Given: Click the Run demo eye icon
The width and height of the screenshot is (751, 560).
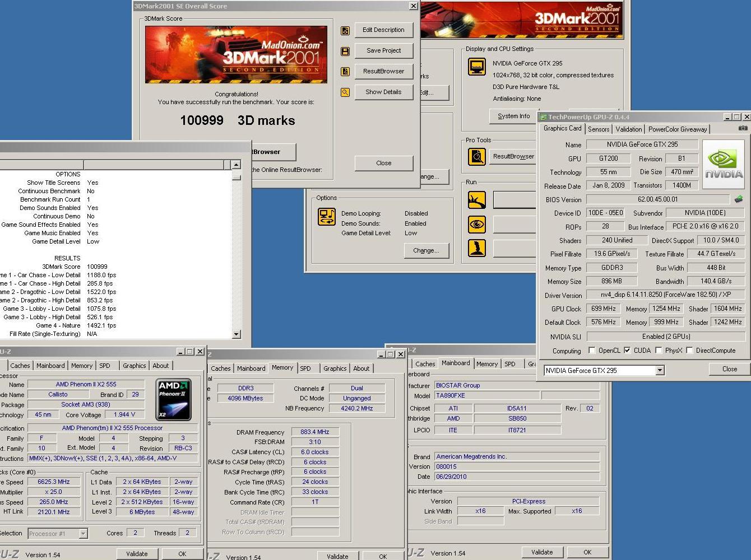Looking at the screenshot, I should pyautogui.click(x=477, y=224).
